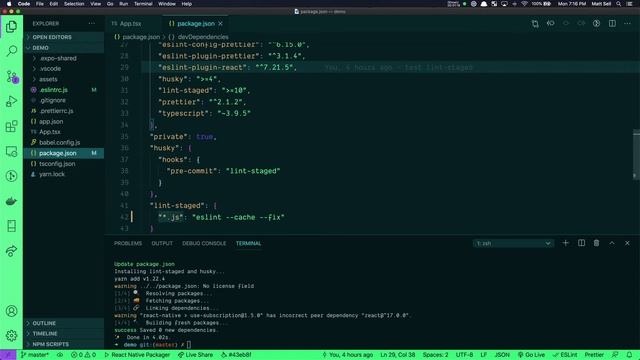Close the package.json editor tab
Image resolution: width=640 pixels, height=360 pixels.
220,24
